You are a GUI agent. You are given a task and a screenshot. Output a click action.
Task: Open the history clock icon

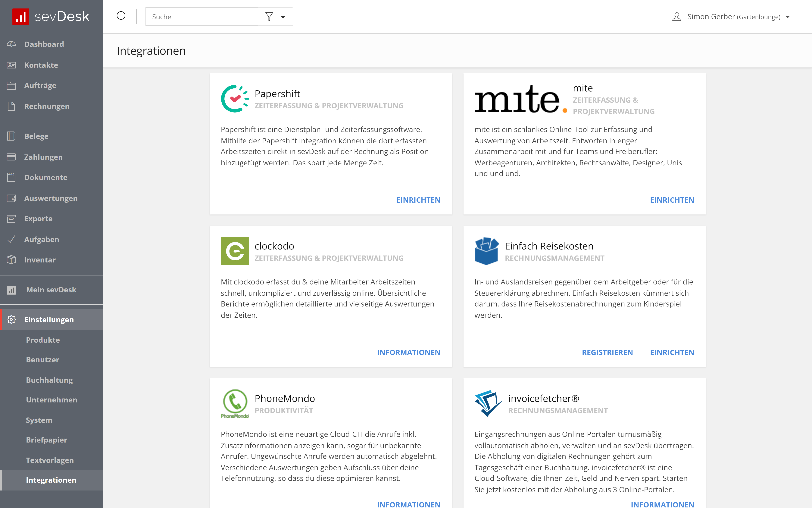121,16
